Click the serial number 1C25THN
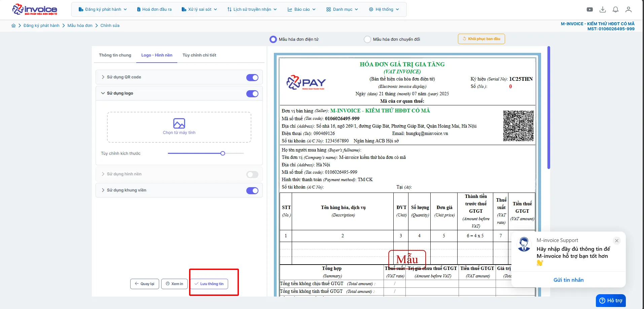The width and height of the screenshot is (644, 309). pos(521,79)
